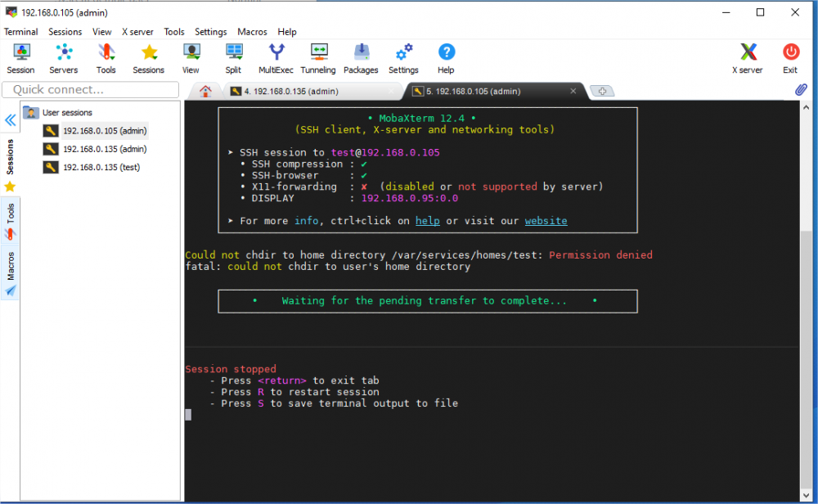Activate the Split terminal icon
This screenshot has width=818, height=504.
[x=233, y=58]
